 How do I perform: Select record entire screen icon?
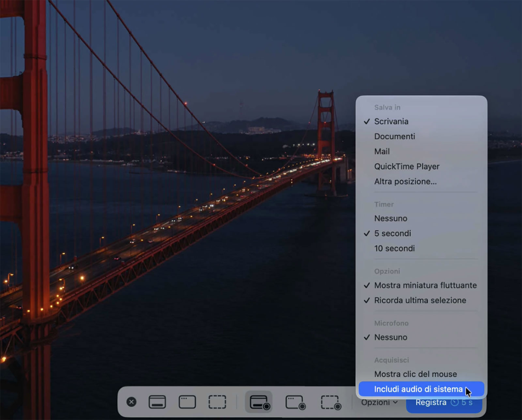click(x=259, y=402)
